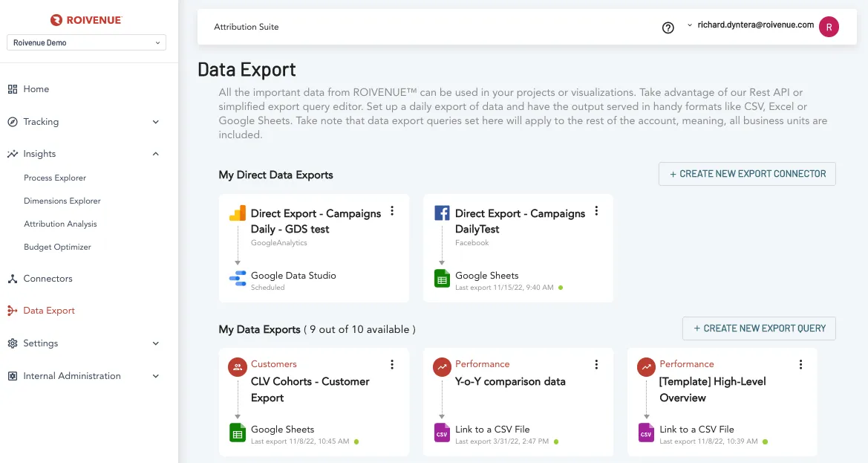868x463 pixels.
Task: Collapse the Insights menu chevron
Action: pos(155,154)
